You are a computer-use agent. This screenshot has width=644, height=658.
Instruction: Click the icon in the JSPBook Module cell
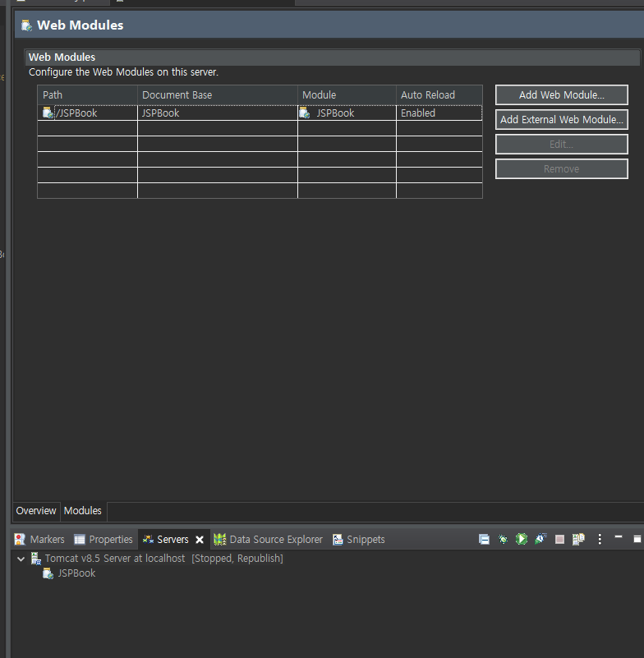tap(304, 113)
